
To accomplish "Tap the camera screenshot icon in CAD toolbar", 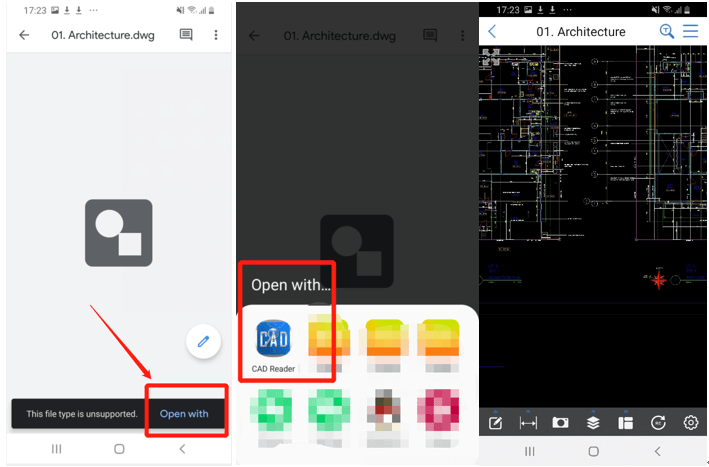I will click(560, 423).
